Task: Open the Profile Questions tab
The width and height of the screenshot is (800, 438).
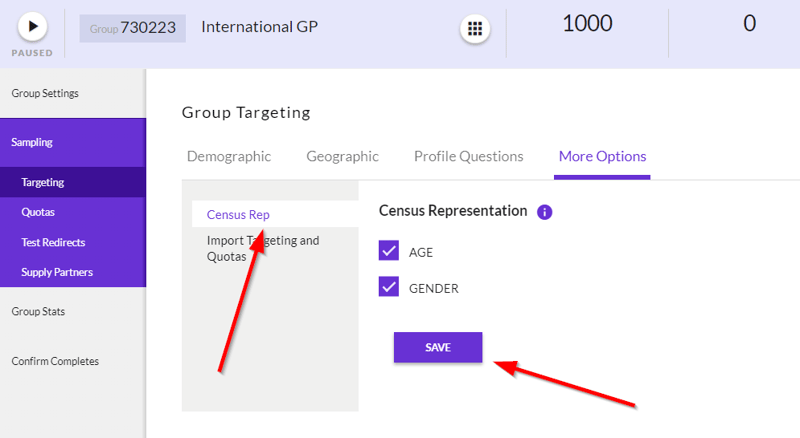Action: click(x=468, y=156)
